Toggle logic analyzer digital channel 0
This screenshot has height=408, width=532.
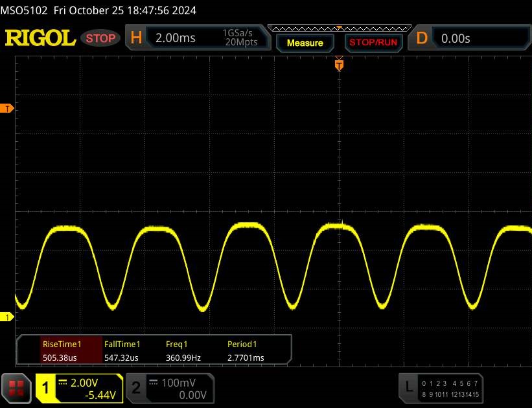(x=424, y=383)
